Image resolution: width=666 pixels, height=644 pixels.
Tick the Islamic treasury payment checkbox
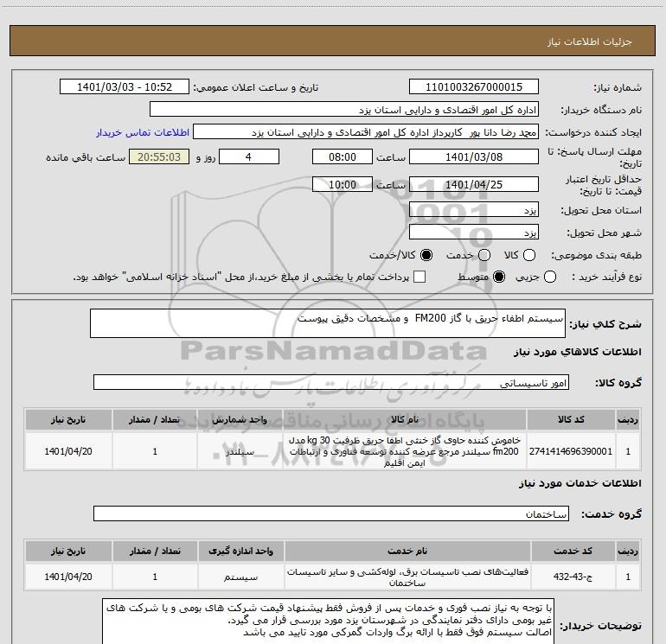tap(419, 277)
